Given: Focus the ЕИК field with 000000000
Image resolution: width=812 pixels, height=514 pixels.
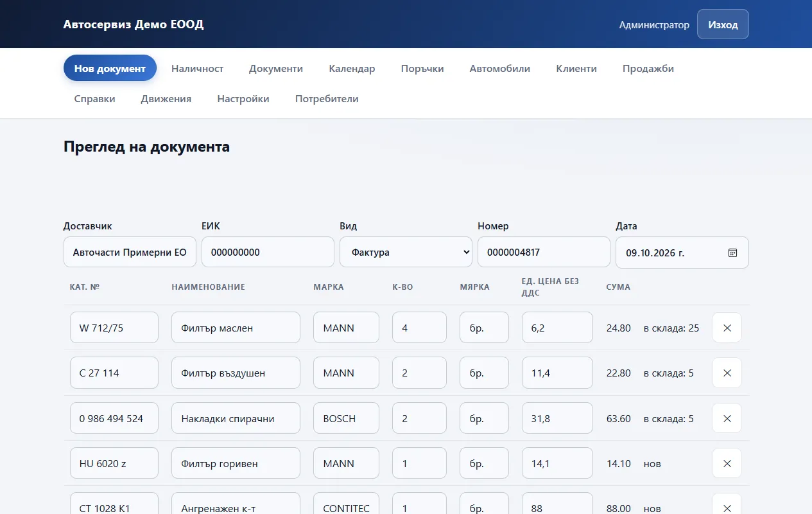Looking at the screenshot, I should 268,252.
